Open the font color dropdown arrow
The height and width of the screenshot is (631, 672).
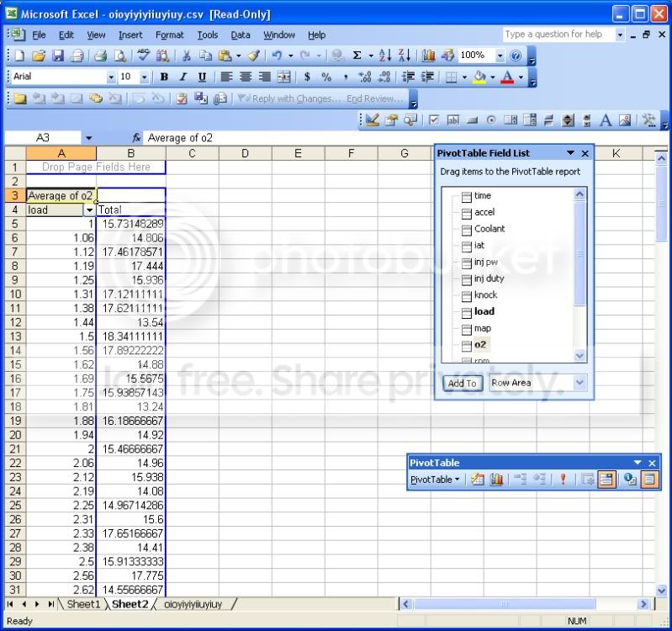[x=521, y=77]
